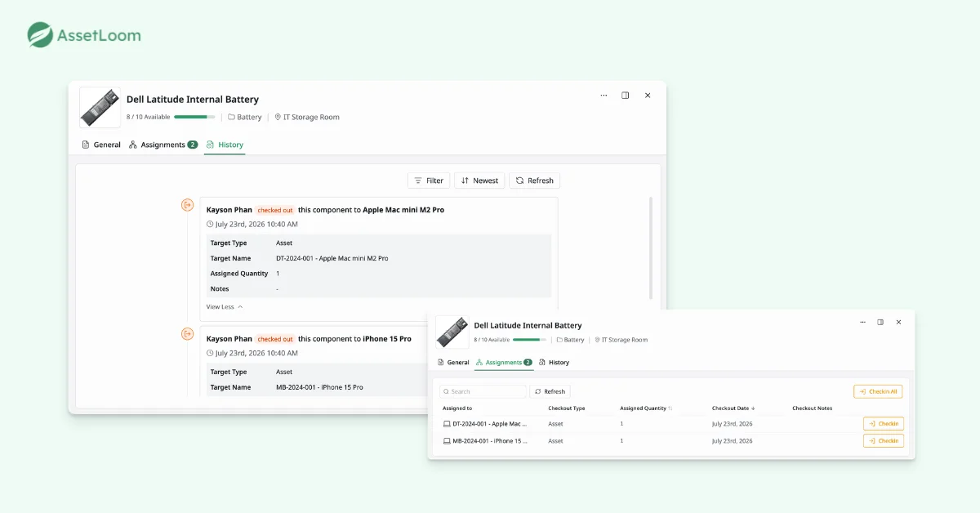Screen dimensions: 980x513
Task: Open the Filter button in History
Action: [429, 181]
